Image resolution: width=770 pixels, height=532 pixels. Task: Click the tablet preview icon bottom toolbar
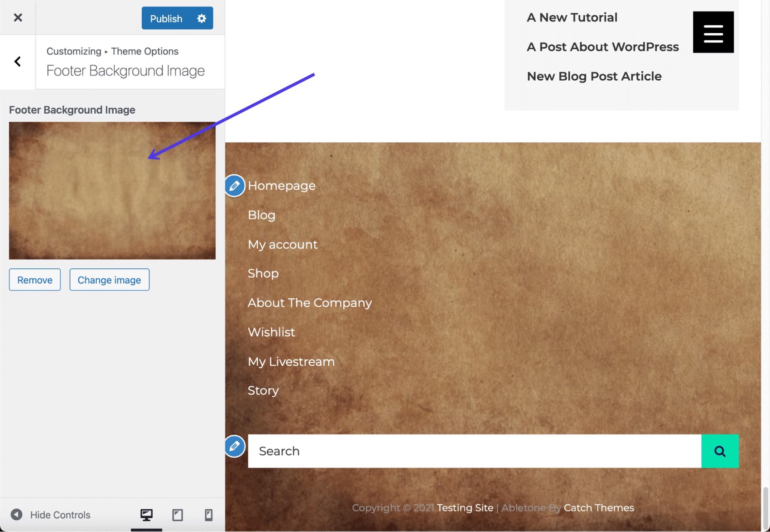click(177, 514)
